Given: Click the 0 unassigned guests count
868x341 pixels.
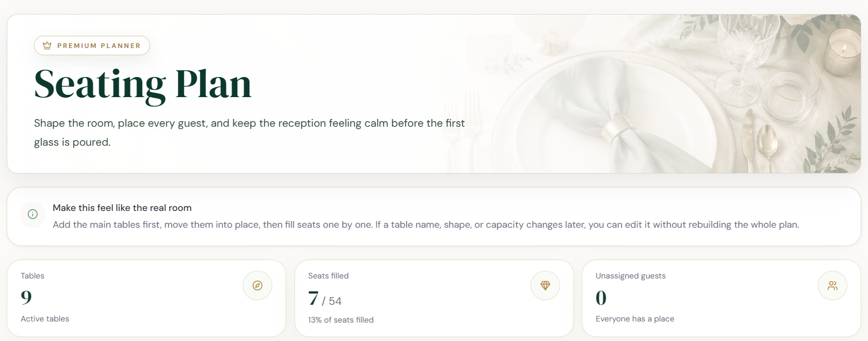Looking at the screenshot, I should coord(601,298).
